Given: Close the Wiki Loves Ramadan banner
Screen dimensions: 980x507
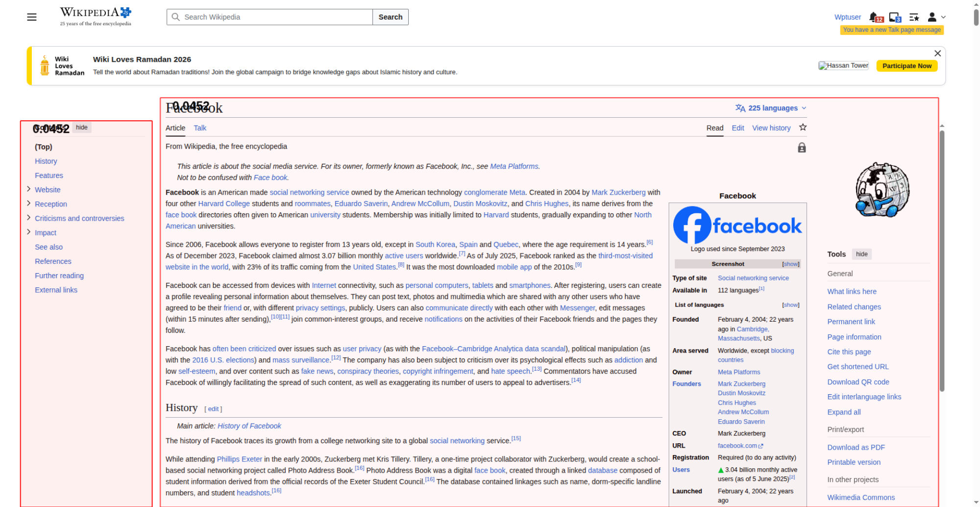Looking at the screenshot, I should click(937, 53).
